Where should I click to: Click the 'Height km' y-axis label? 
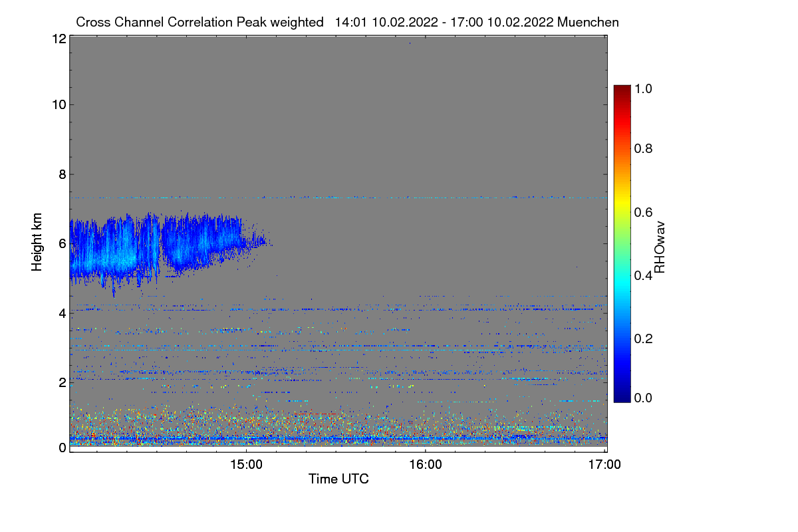[x=37, y=242]
